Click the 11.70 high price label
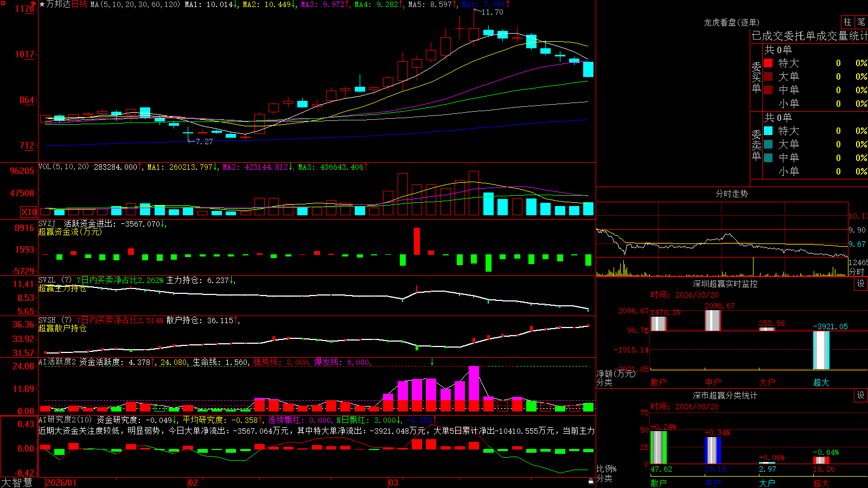Image resolution: width=868 pixels, height=488 pixels. pos(493,12)
